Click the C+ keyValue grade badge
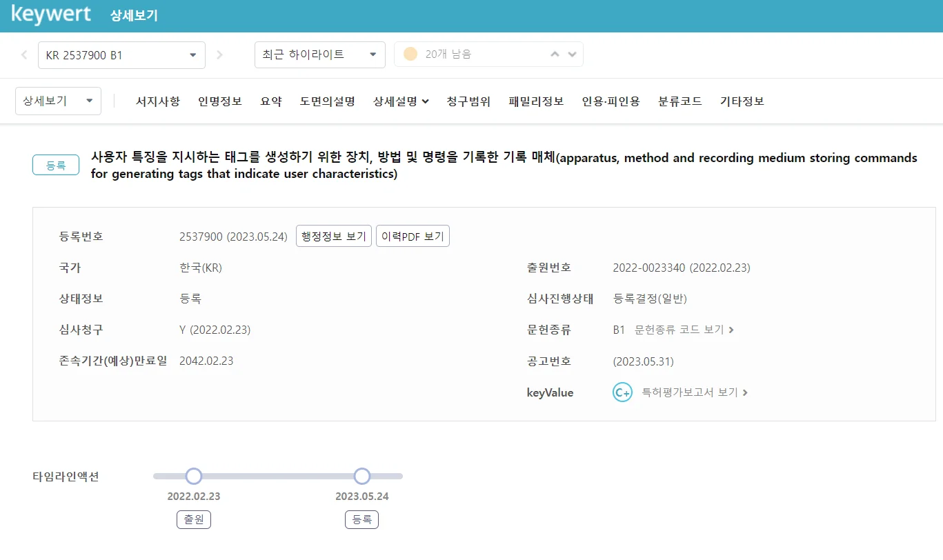This screenshot has width=943, height=560. click(x=622, y=392)
